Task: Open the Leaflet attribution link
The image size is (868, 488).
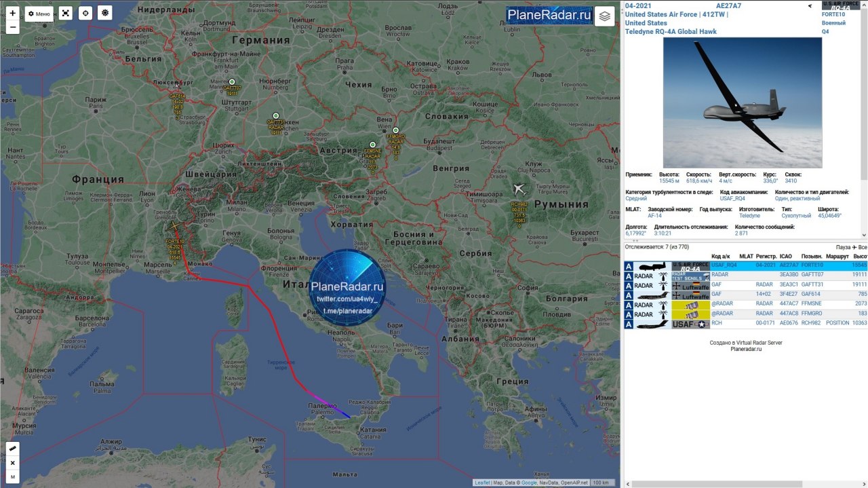Action: pos(482,483)
